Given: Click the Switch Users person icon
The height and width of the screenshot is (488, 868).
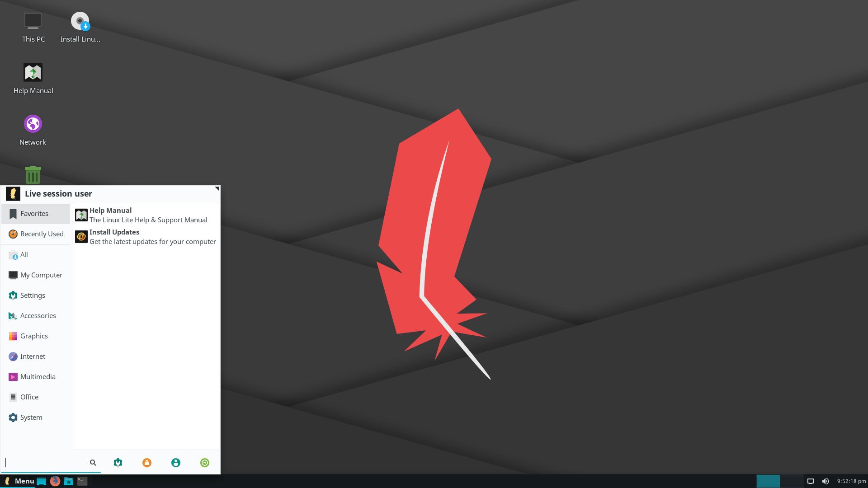Looking at the screenshot, I should tap(176, 463).
